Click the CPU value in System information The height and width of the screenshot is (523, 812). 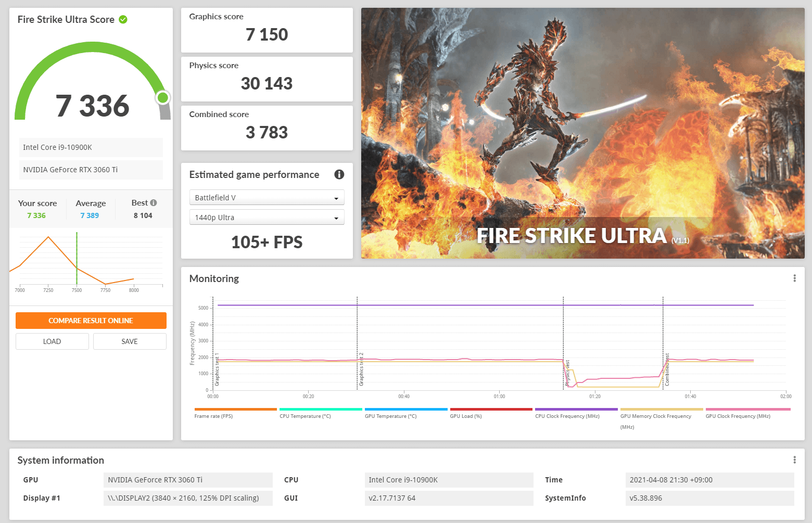click(449, 480)
